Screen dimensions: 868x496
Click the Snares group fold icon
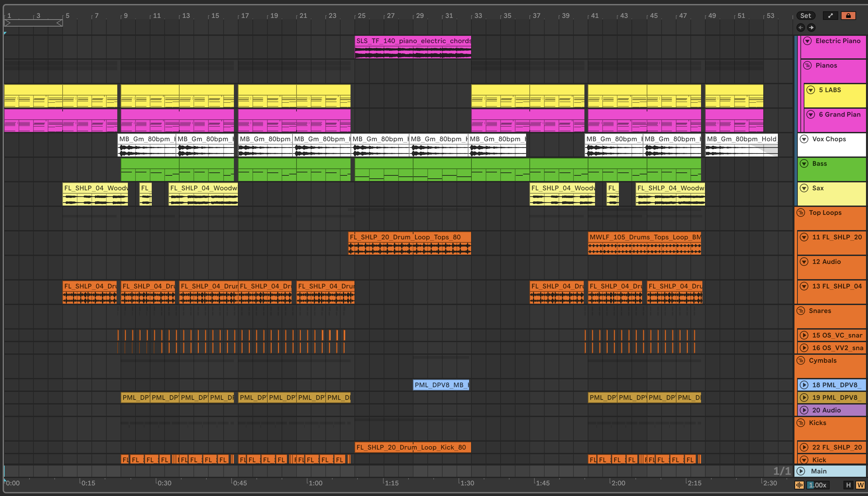click(801, 311)
